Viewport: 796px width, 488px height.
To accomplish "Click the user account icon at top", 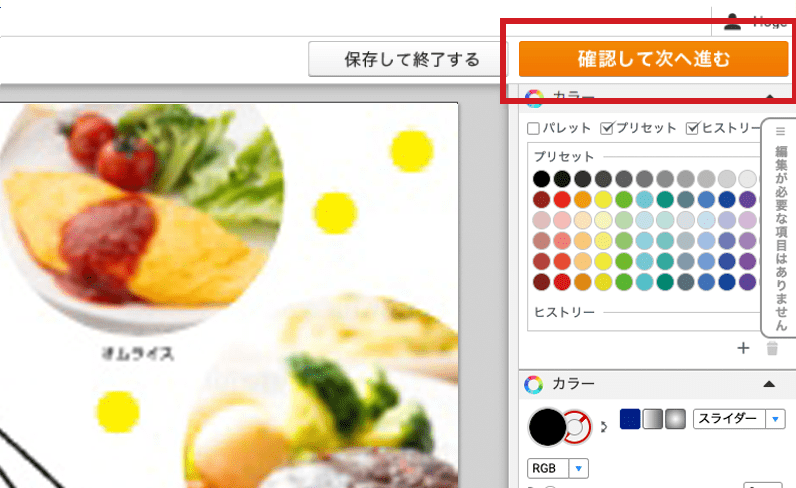I will (732, 22).
